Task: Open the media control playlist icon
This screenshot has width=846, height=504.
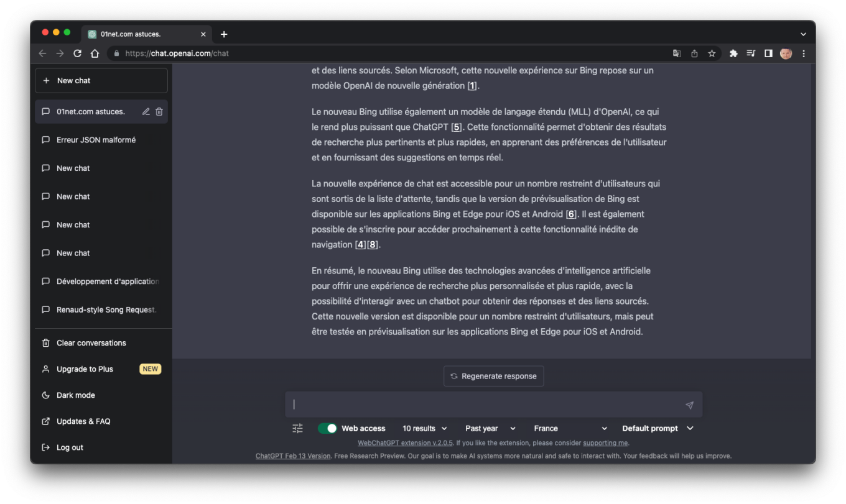Action: coord(751,53)
